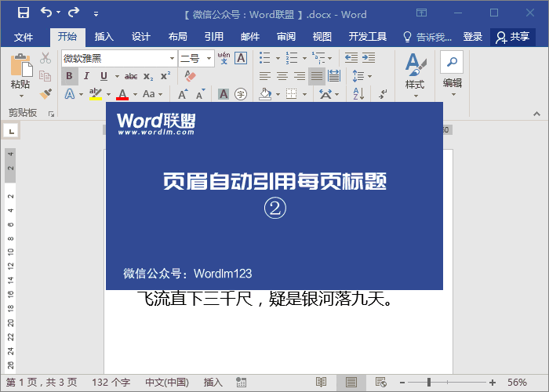Switch to the 设计 ribbon tab
This screenshot has width=549, height=392.
click(x=140, y=36)
